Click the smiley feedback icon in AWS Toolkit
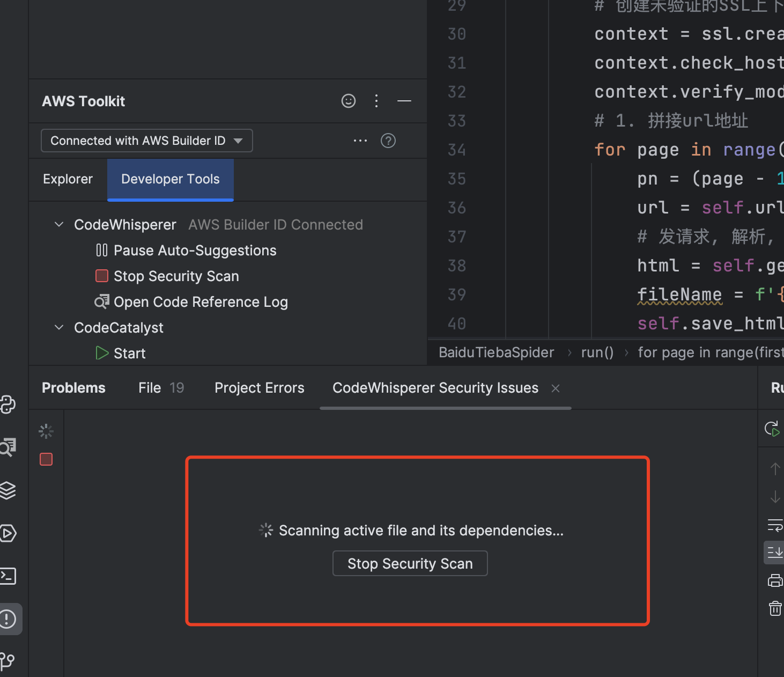The image size is (784, 677). point(349,101)
